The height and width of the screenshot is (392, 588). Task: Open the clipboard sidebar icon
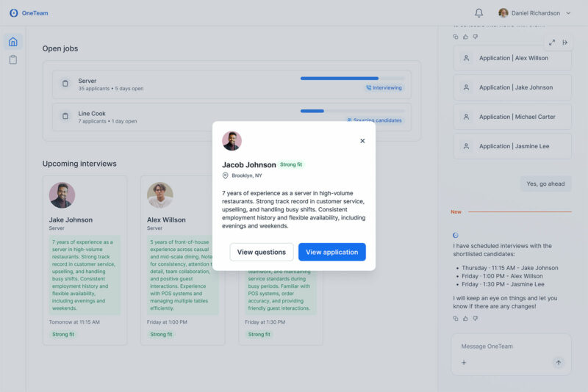[x=13, y=59]
